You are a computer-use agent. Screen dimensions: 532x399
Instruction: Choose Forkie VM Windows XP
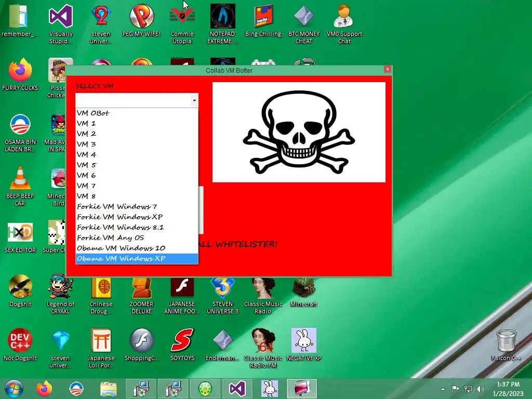pyautogui.click(x=137, y=217)
